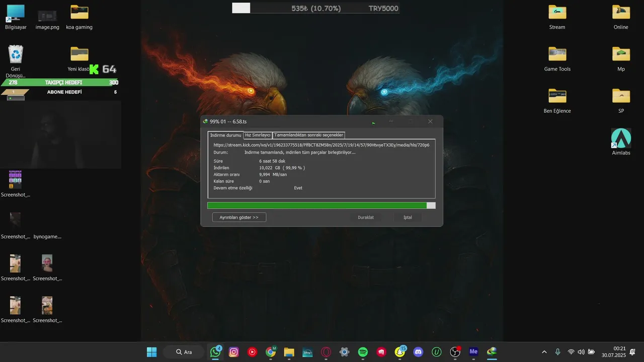Close the IDM download dialog

[430, 121]
